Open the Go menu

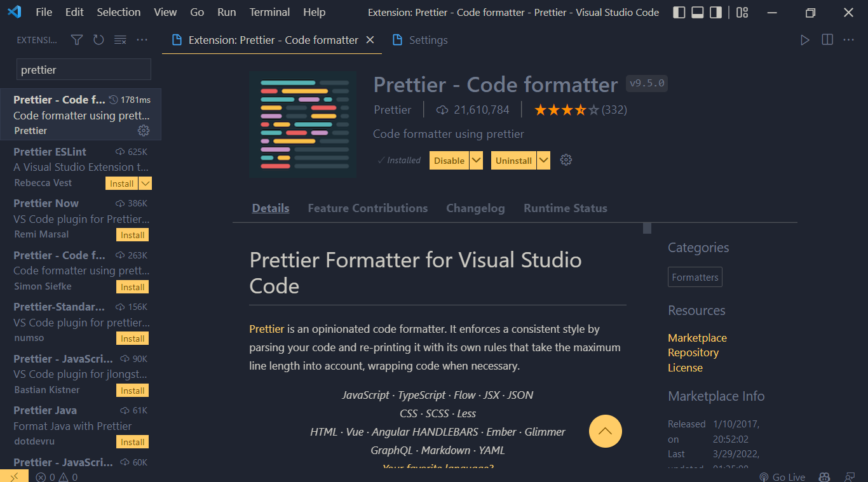coord(197,12)
